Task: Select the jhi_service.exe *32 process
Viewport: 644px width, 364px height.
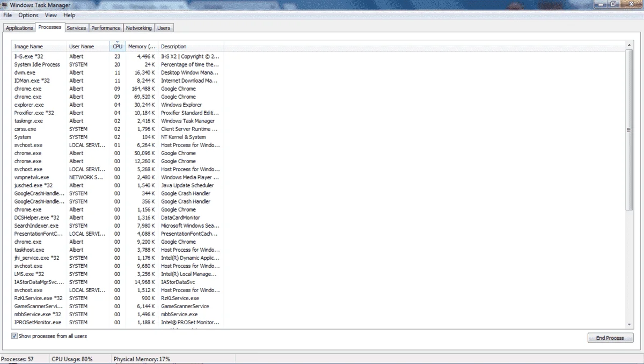Action: coord(118,257)
